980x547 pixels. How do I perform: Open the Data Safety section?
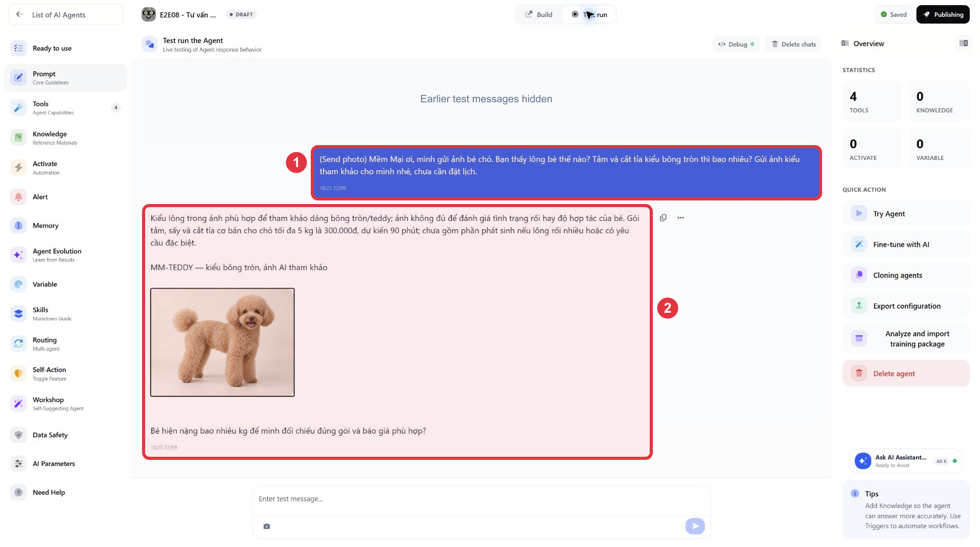(65, 435)
